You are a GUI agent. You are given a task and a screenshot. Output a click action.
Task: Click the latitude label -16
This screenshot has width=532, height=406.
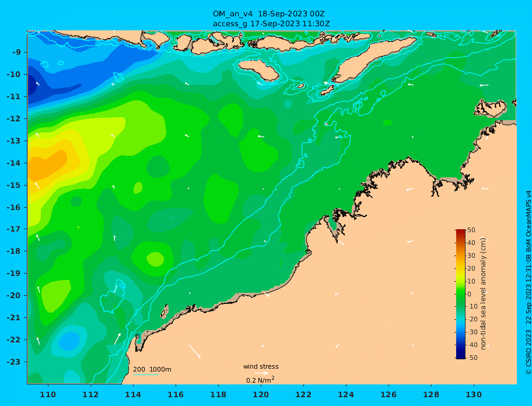pos(13,207)
